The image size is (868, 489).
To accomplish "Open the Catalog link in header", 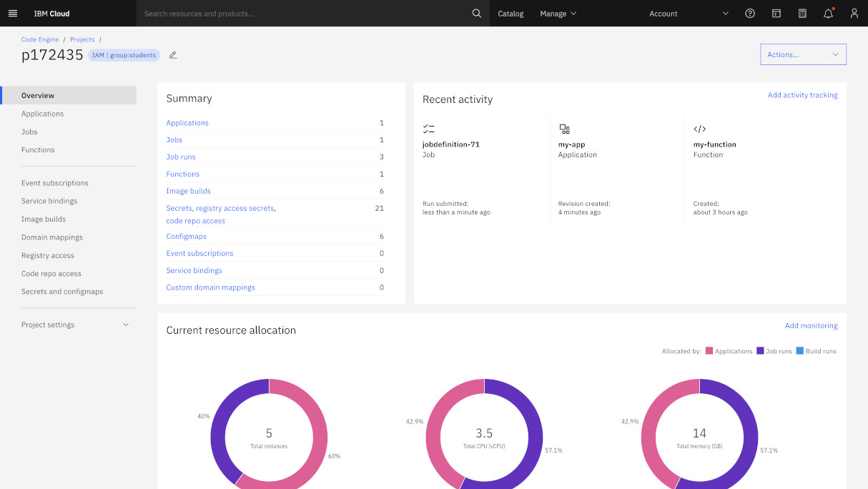I will [511, 14].
